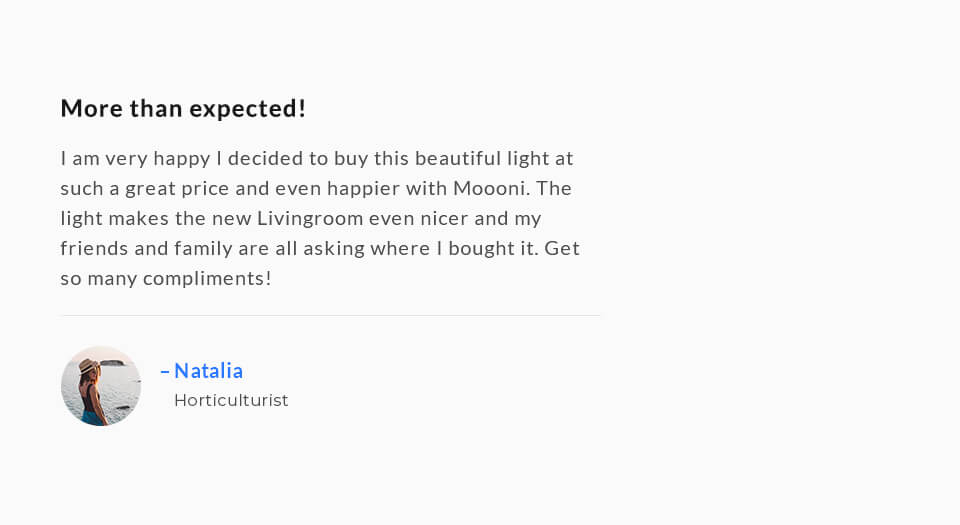Click Natalia's round avatar photo
Viewport: 960px width, 525px height.
click(101, 386)
